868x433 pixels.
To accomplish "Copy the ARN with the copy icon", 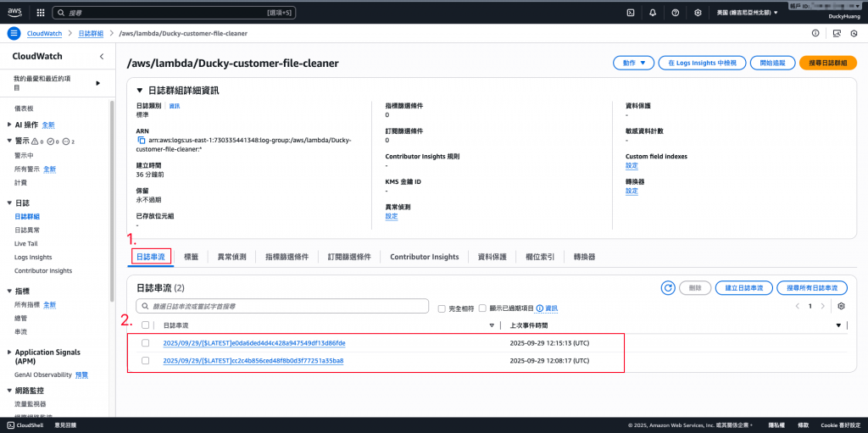I will click(142, 140).
